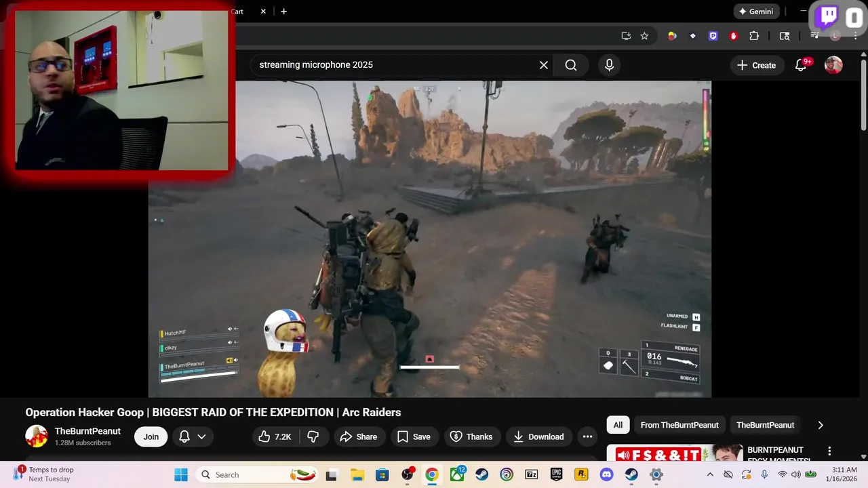Open the more actions three-dot menu
The height and width of the screenshot is (488, 868).
tap(587, 437)
